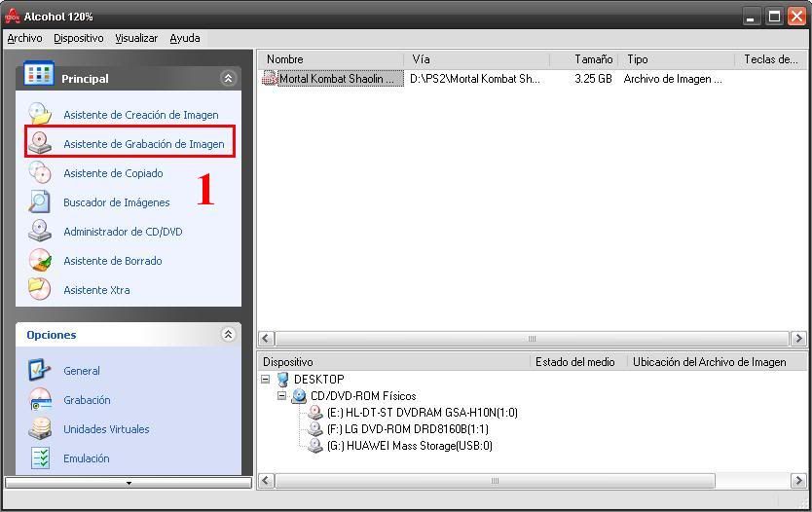This screenshot has height=512, width=812.
Task: Open the Archivo menu
Action: [x=25, y=38]
